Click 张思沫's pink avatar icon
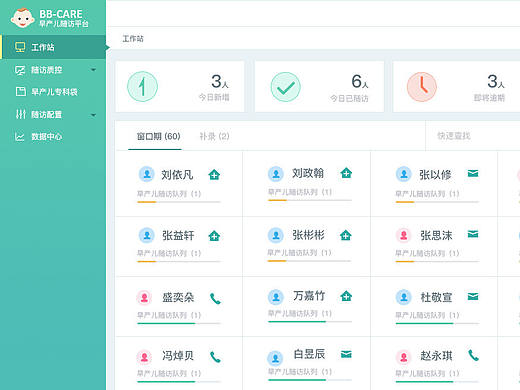Viewport: 520px width, 390px height. [403, 235]
